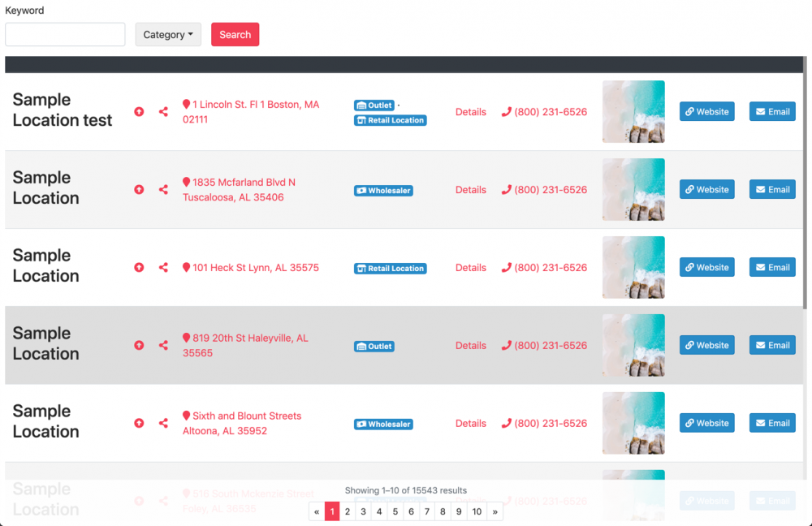This screenshot has width=812, height=526.
Task: Click the Retail Location badge on the Lynn row
Action: tap(390, 267)
